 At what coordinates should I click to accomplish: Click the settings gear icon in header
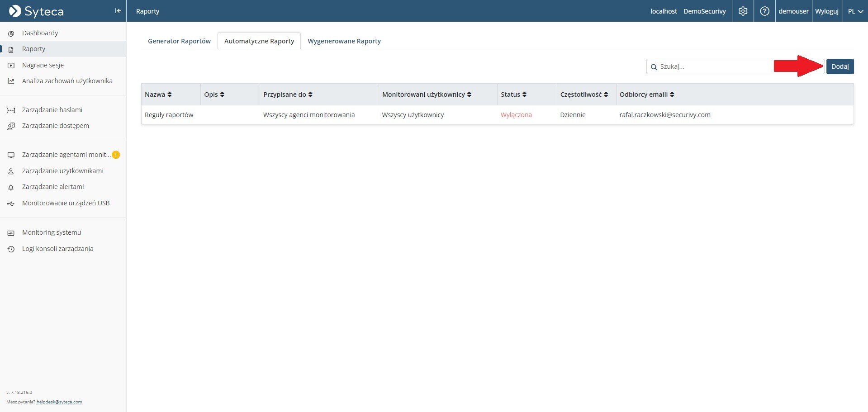[743, 11]
